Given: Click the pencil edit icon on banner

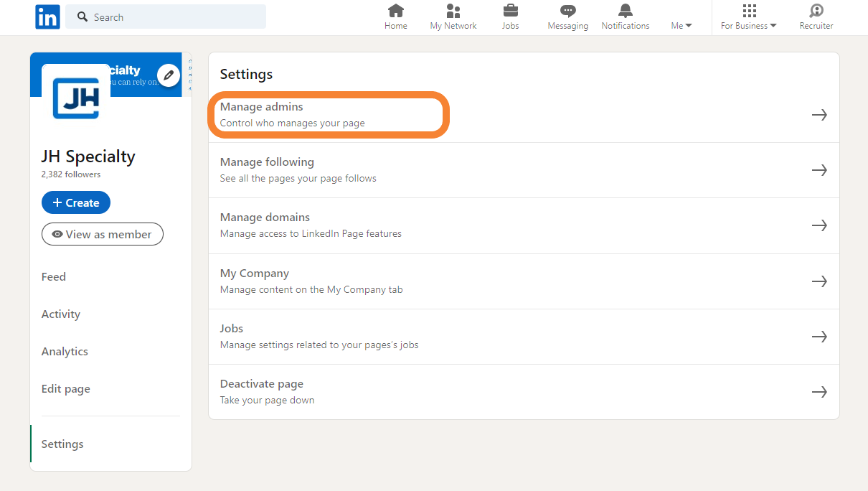Looking at the screenshot, I should 169,75.
